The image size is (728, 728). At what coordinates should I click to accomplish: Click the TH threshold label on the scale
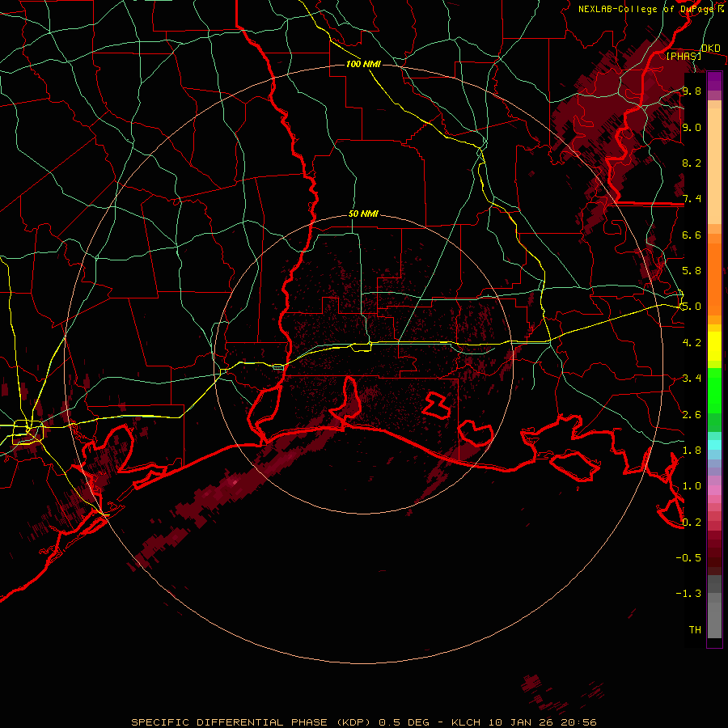click(695, 630)
